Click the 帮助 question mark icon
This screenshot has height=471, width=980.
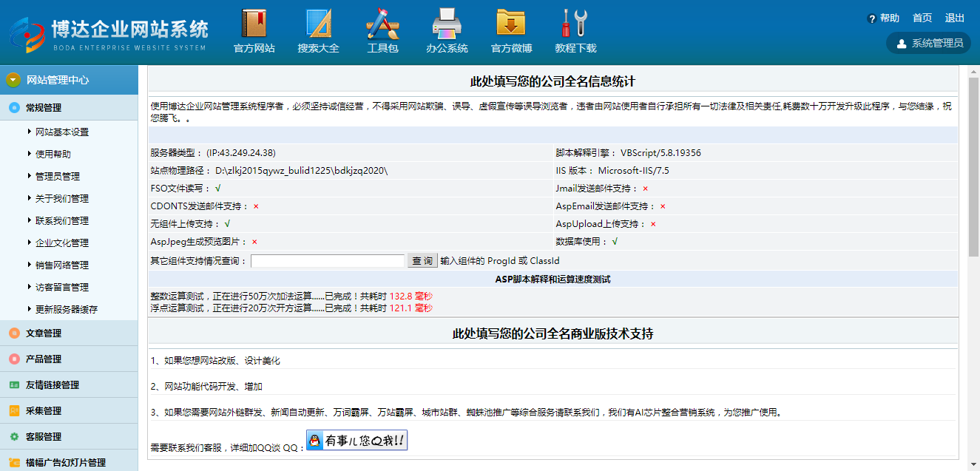[x=872, y=18]
